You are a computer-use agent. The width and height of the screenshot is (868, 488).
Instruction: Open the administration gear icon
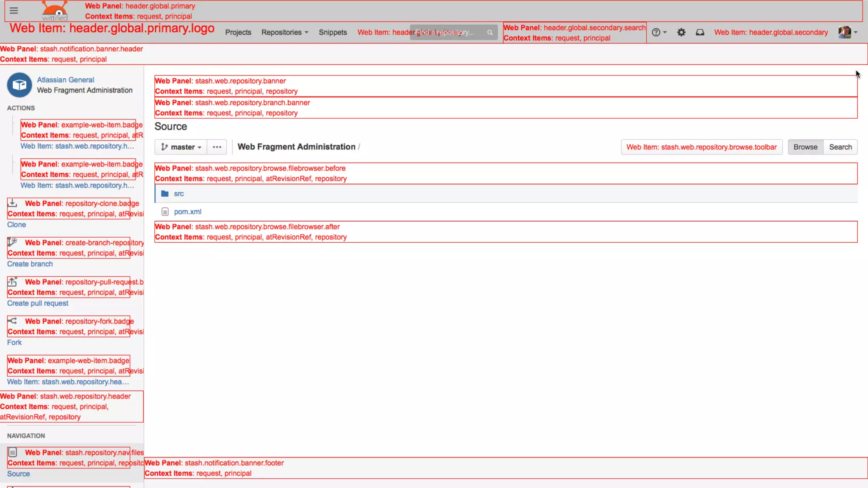coord(681,32)
